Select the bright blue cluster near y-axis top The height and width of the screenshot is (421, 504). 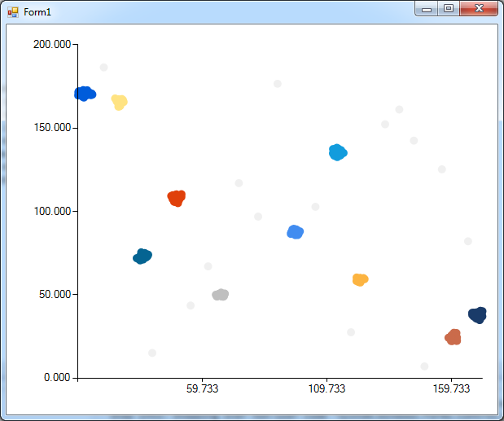(x=85, y=94)
